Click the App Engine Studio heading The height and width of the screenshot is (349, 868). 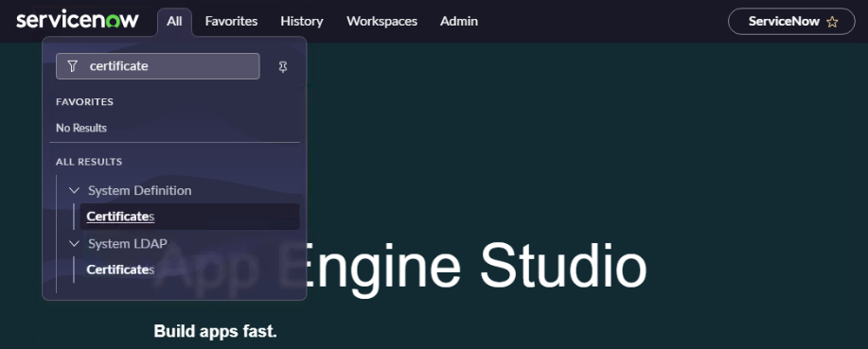tap(399, 267)
